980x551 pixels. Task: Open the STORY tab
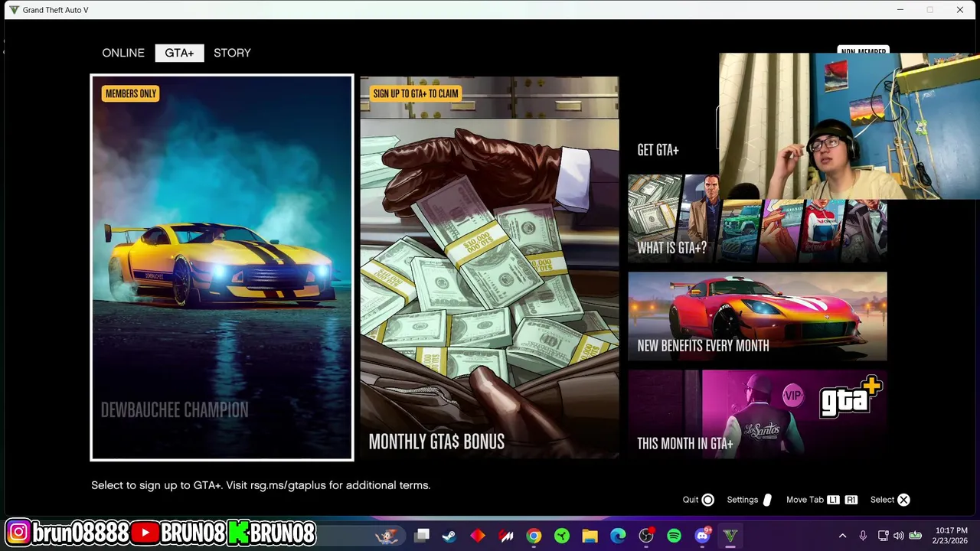click(x=232, y=53)
